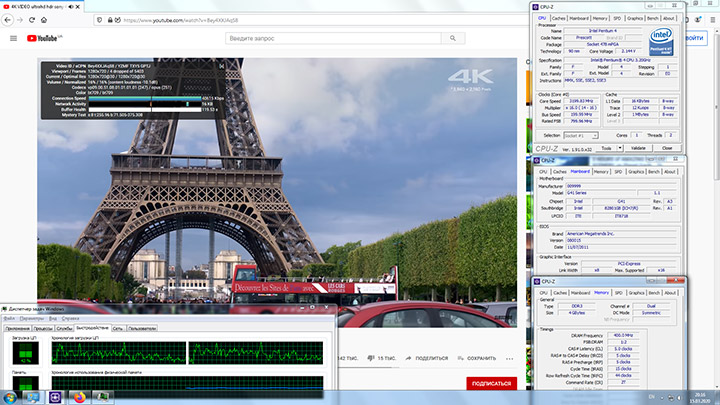The image size is (720, 405).
Task: Click the YouTube search input field
Action: point(333,38)
